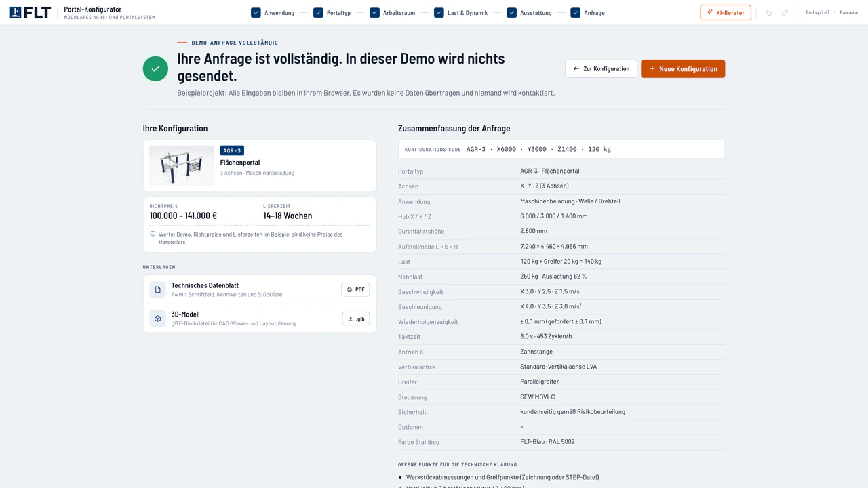Click the AGR-3 portal thumbnail image
Screen dimensions: 868x488
[x=181, y=166]
